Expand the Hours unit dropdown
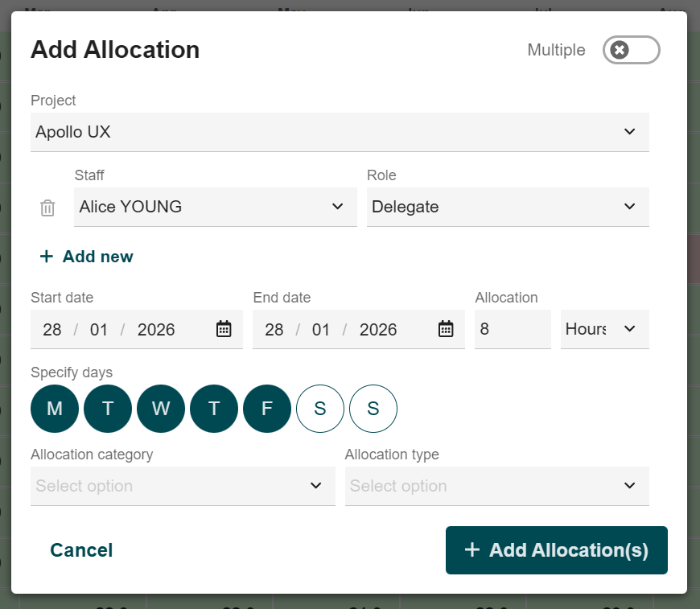Viewport: 700px width, 609px height. pos(604,329)
